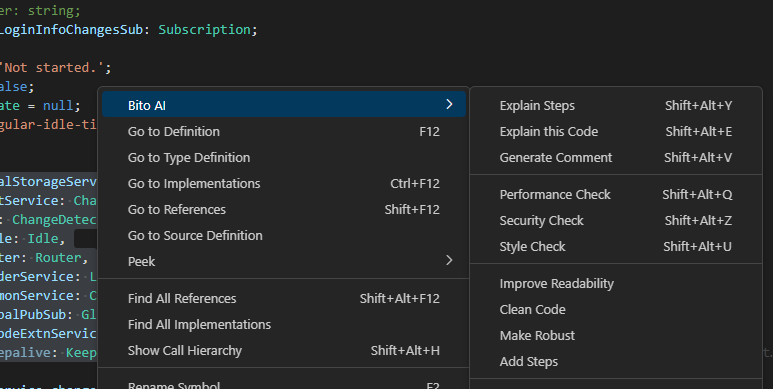Screen dimensions: 773x389
Task: Choose Find All References
Action: click(x=283, y=298)
